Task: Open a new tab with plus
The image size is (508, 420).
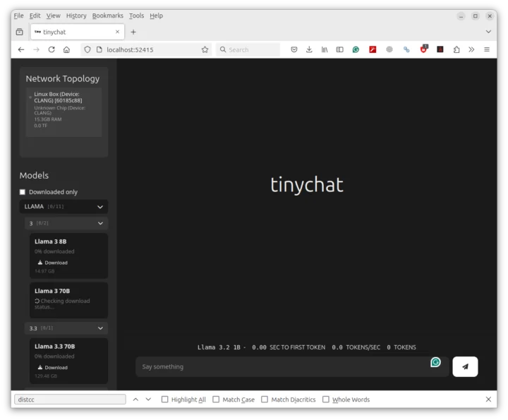Action: click(133, 32)
